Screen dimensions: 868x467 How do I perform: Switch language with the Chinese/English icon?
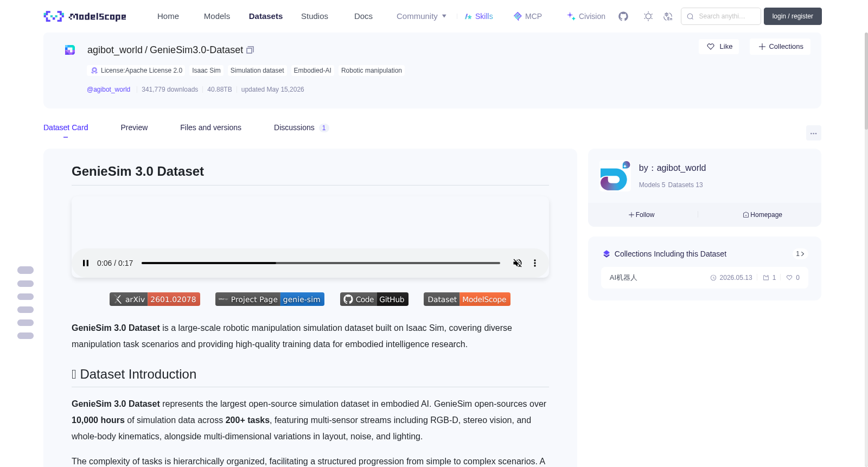[668, 16]
